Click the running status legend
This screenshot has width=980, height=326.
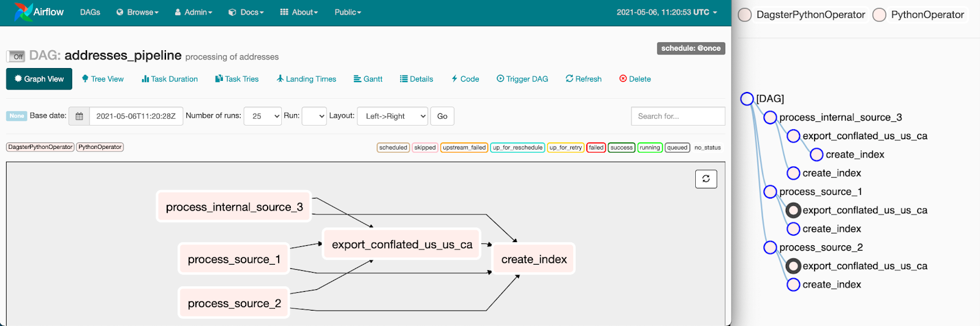coord(650,148)
